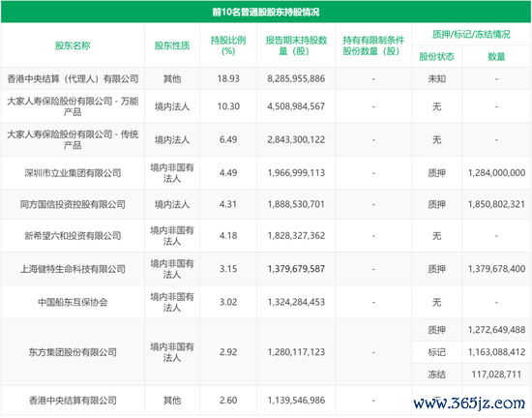
Task: Click the 1,379,679,587 shares cell
Action: pos(296,269)
